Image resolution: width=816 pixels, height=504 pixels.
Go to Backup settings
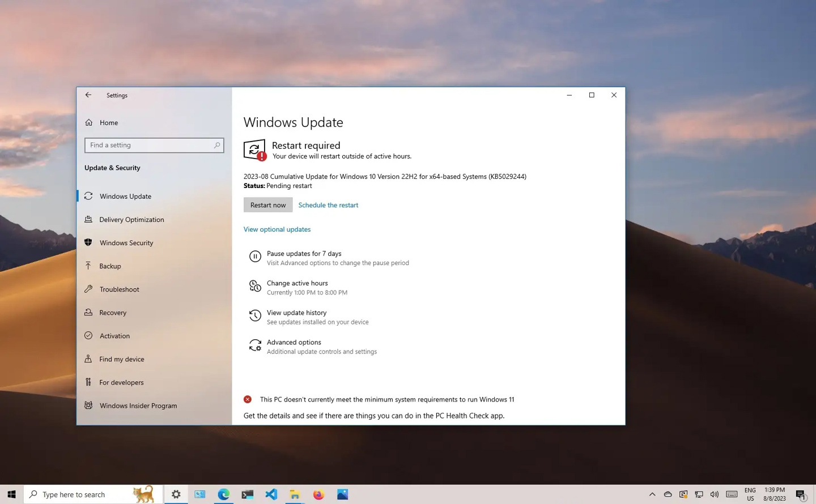(110, 266)
